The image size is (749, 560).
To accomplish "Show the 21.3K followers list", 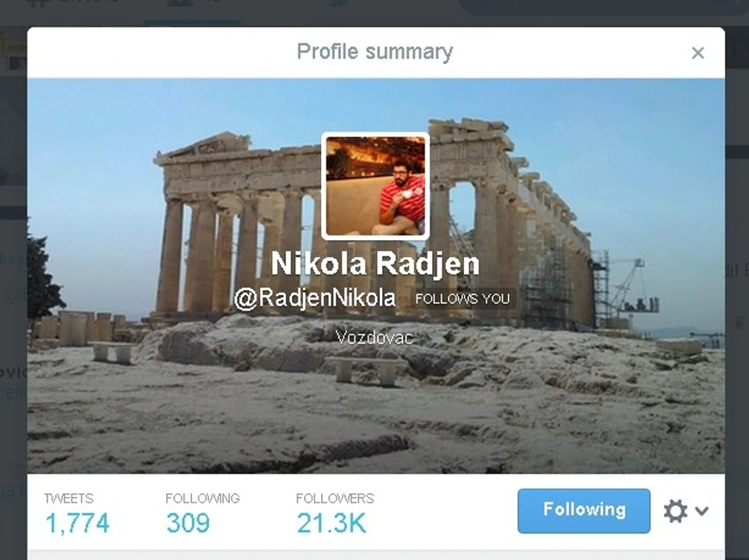I will pyautogui.click(x=331, y=523).
